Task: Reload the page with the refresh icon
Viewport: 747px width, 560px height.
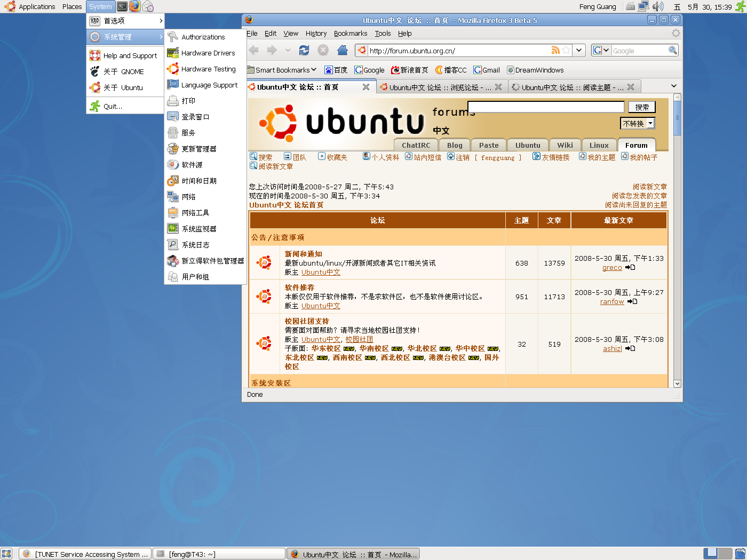Action: click(304, 50)
